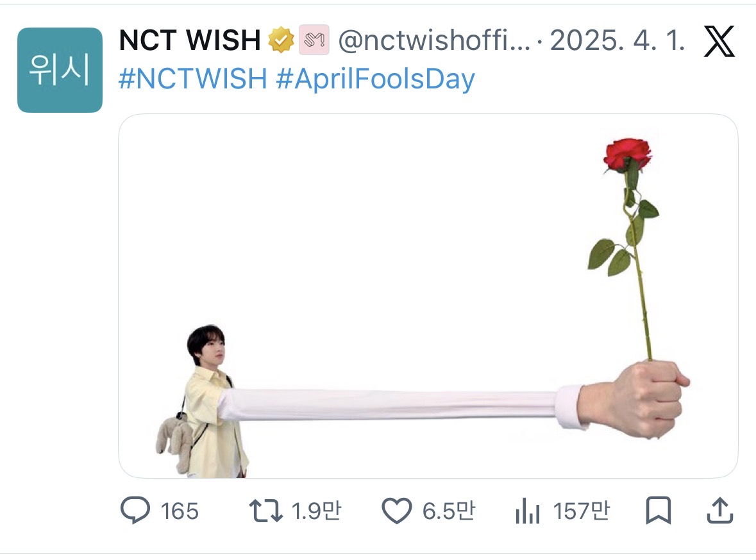Screen dimensions: 756x560
Task: Open the rose image attachment
Action: point(428,296)
